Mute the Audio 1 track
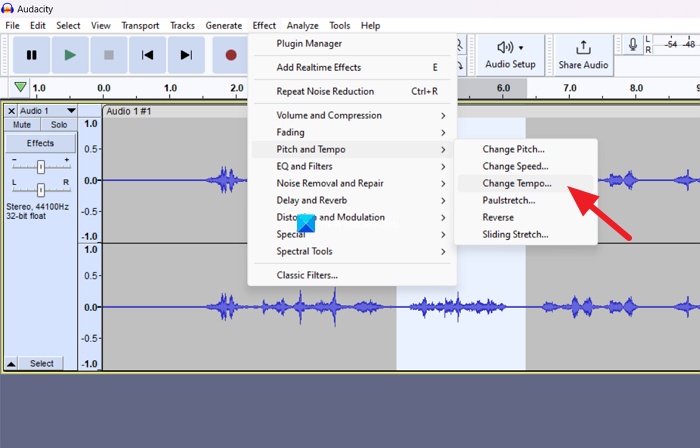Screen dimensions: 700x448 pos(22,125)
